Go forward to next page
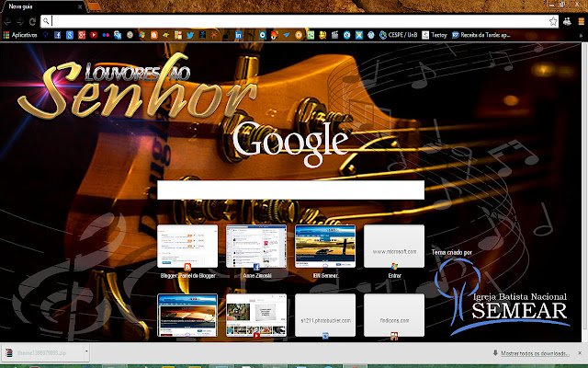The width and height of the screenshot is (588, 368). coord(20,21)
